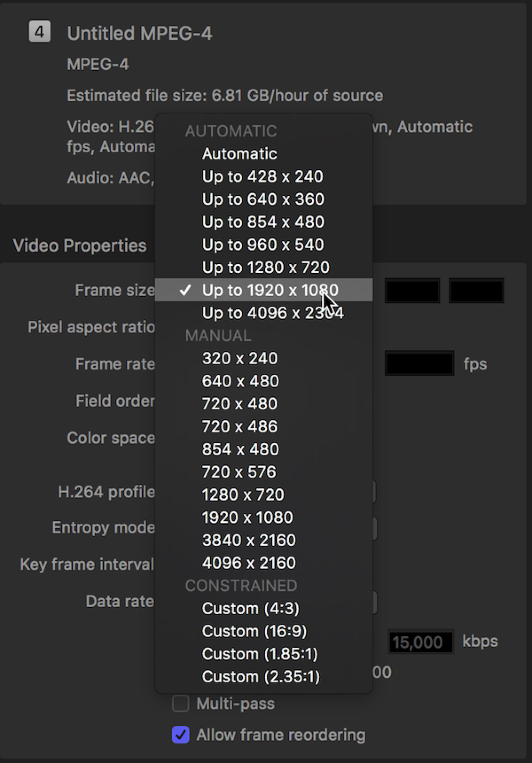532x763 pixels.
Task: Click the frame rate fps input field
Action: 419,363
